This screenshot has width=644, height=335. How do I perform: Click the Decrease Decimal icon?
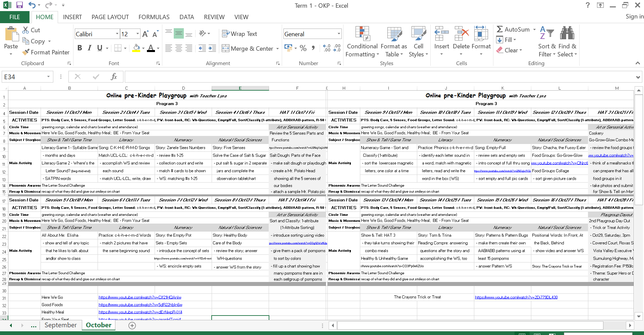337,48
